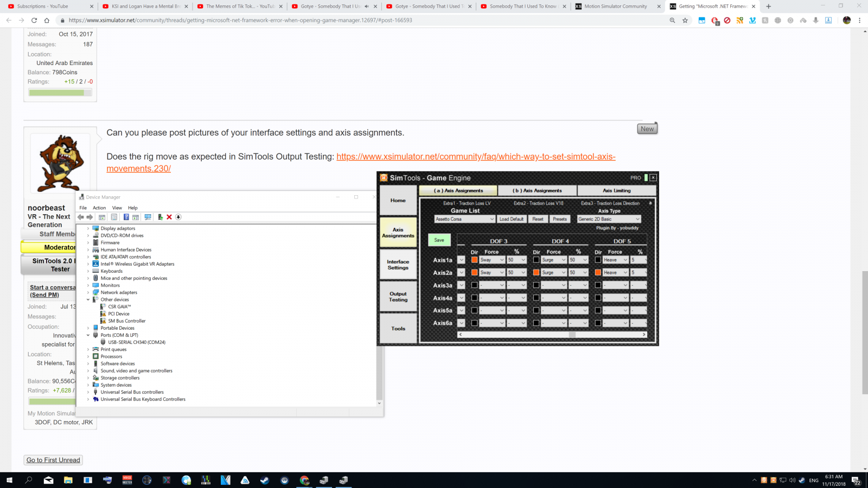Click the SimTools horizontal scrollbar thumb
The height and width of the screenshot is (488, 868).
click(x=572, y=335)
